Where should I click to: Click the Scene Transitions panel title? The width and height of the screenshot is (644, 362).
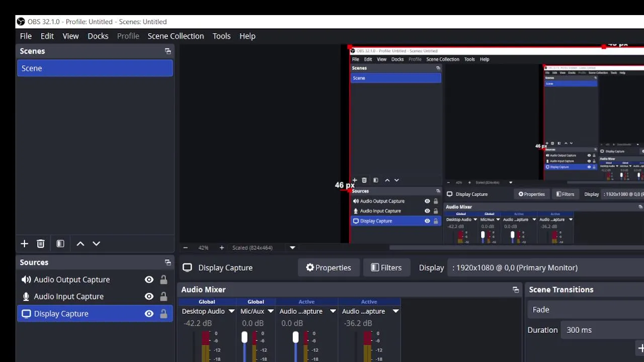coord(561,290)
